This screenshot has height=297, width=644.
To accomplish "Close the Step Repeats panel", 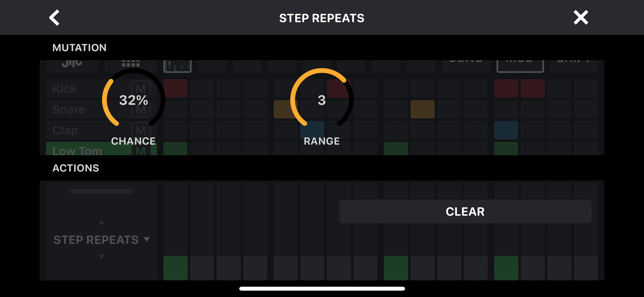I will pos(581,18).
